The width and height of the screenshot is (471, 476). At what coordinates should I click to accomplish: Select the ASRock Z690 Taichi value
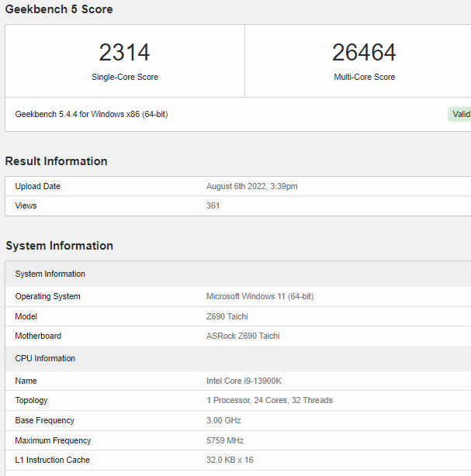pos(243,336)
